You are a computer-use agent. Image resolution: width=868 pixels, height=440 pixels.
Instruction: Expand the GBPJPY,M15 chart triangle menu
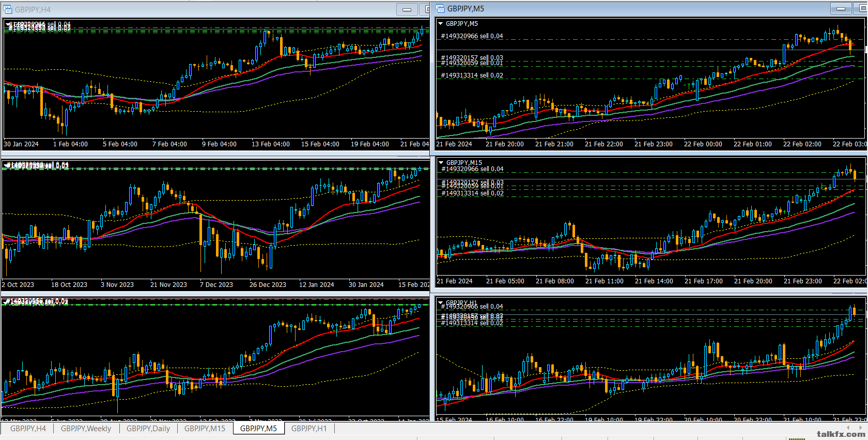[x=441, y=162]
